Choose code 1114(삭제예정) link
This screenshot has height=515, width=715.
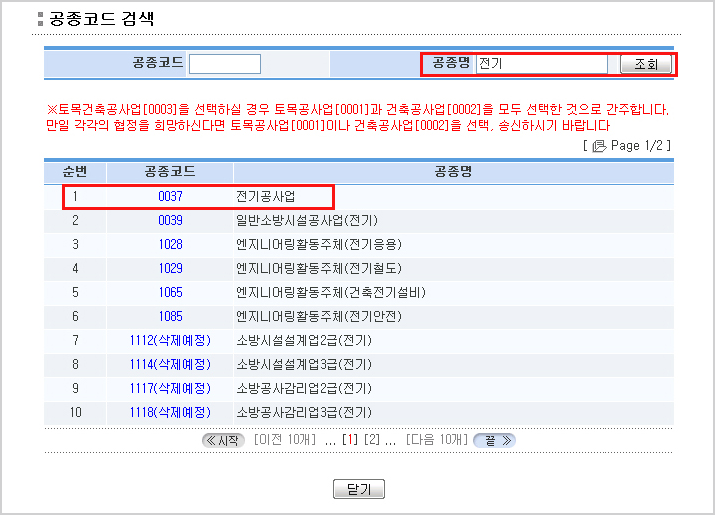click(x=170, y=365)
